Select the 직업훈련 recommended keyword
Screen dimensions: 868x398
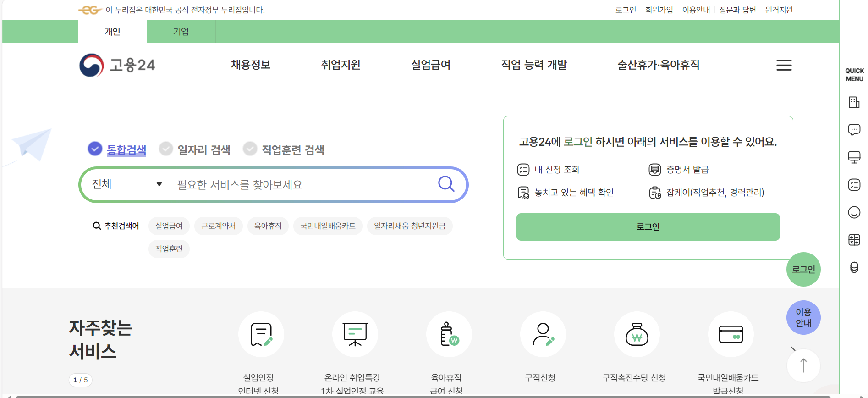tap(169, 249)
